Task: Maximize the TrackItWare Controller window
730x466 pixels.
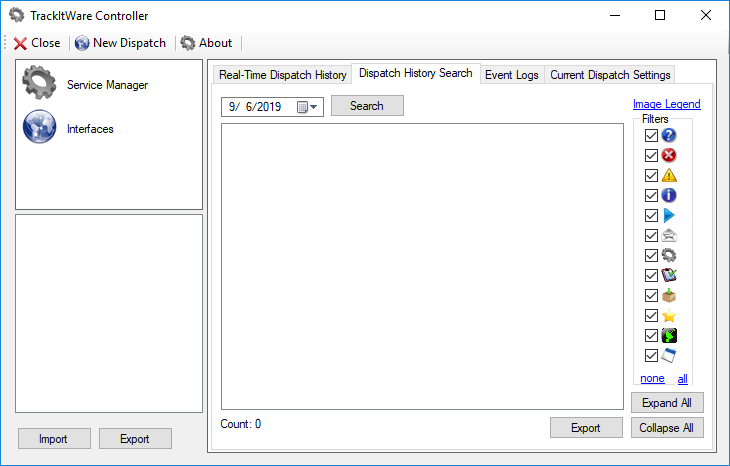Action: pos(660,15)
